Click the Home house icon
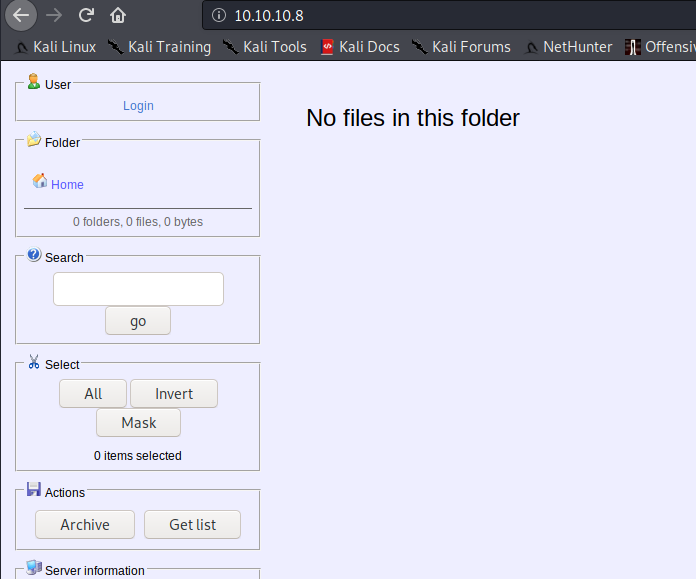 pyautogui.click(x=40, y=181)
